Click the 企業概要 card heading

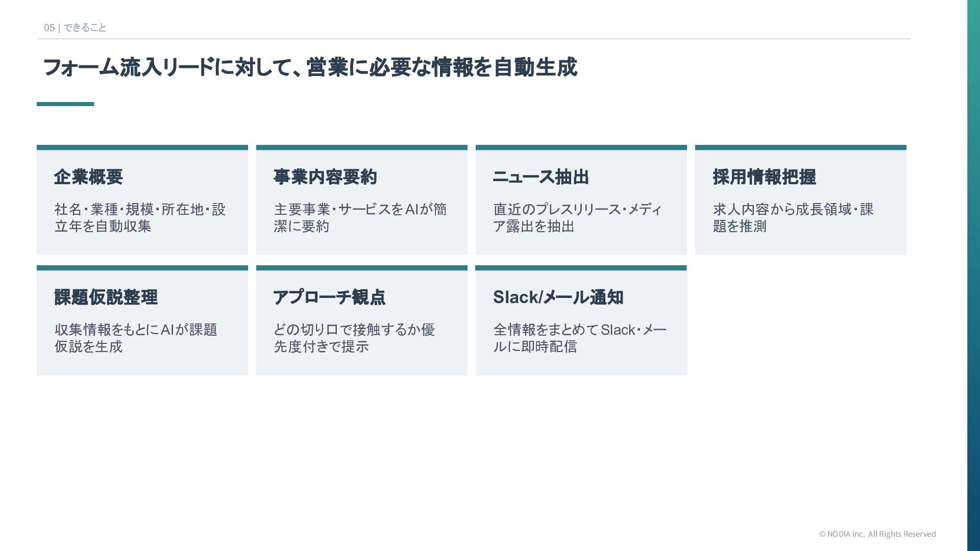88,177
